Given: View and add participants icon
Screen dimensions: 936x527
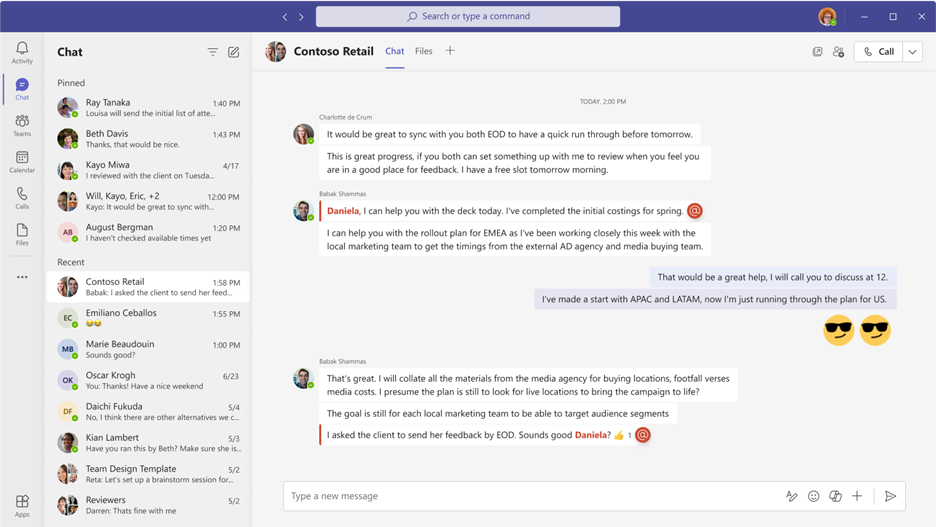Looking at the screenshot, I should coord(839,52).
